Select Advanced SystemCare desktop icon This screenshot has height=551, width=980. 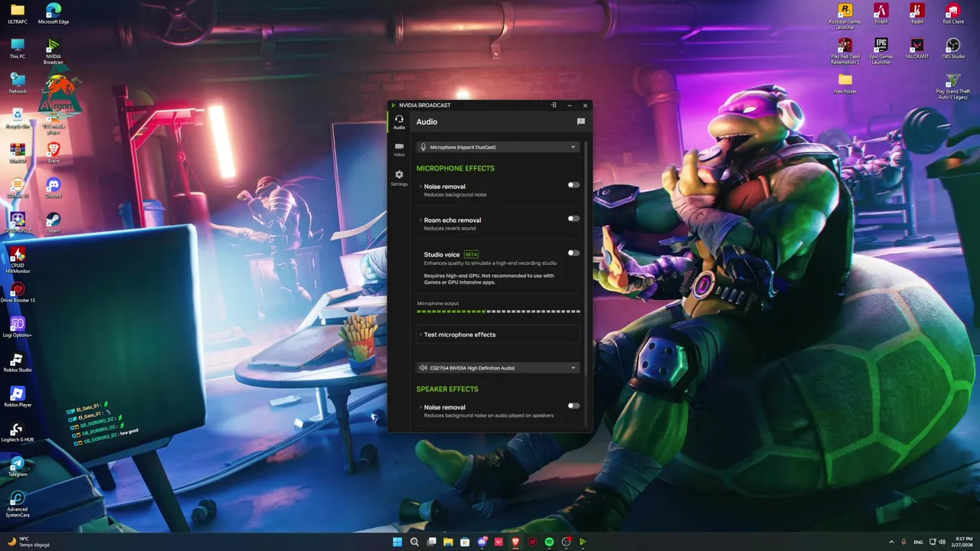pyautogui.click(x=17, y=503)
